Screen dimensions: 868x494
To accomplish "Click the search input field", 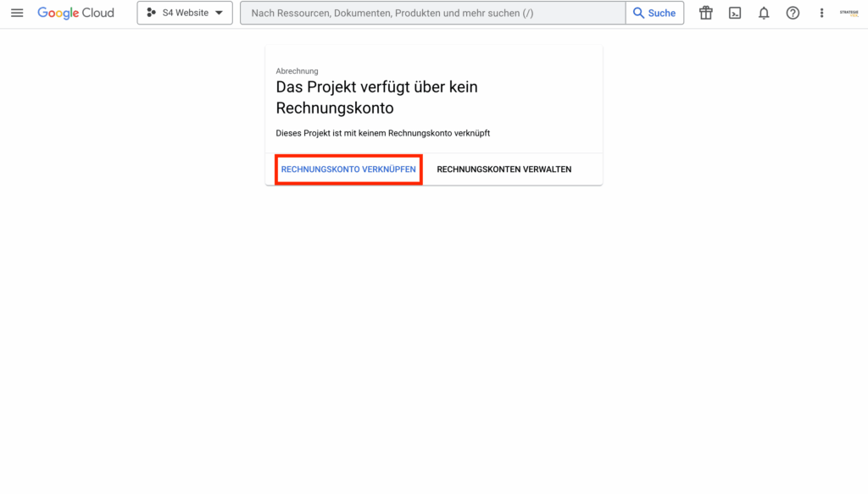I will coord(433,13).
